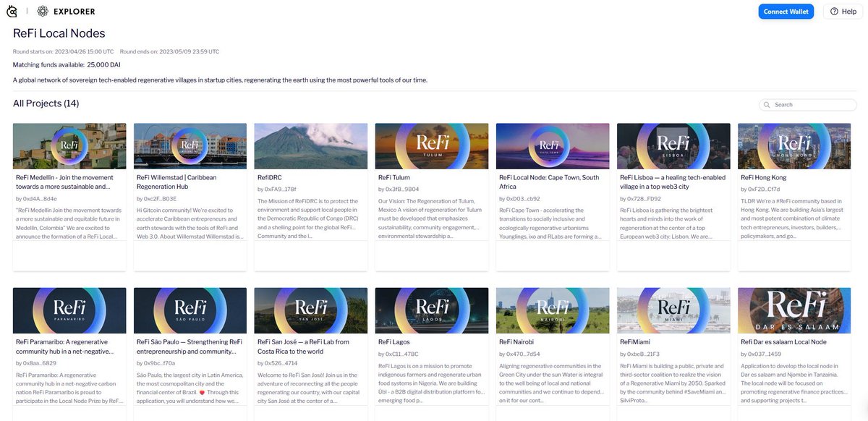Open the Cape Town banner image
The image size is (868, 421).
pyautogui.click(x=553, y=146)
